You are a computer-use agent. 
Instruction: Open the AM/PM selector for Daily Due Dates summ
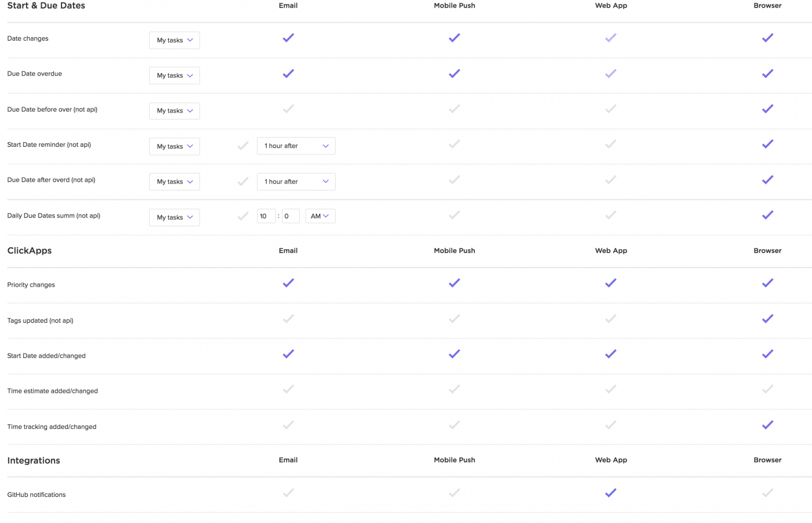click(x=320, y=215)
